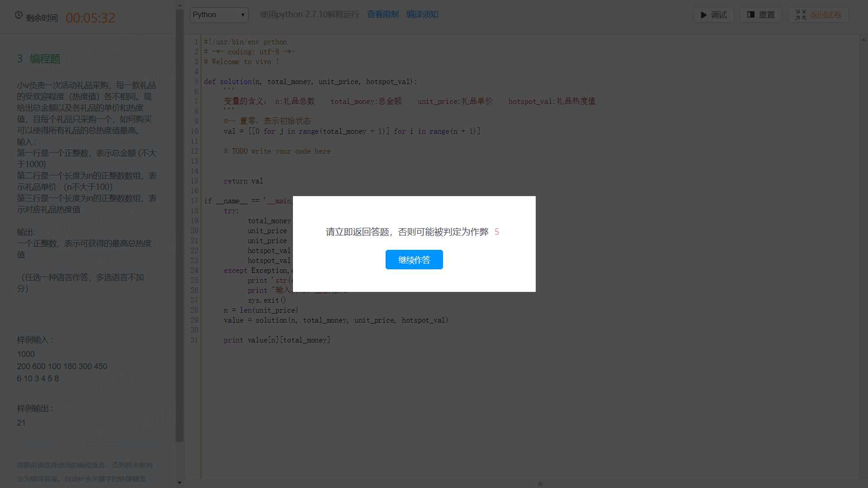Click the double-chevron expander at editor bottom

pyautogui.click(x=540, y=483)
